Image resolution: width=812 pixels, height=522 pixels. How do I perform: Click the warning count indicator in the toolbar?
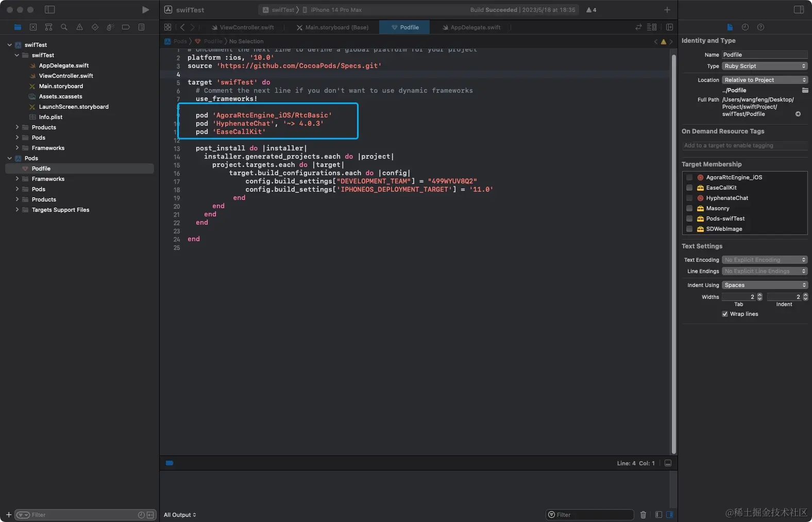pos(591,10)
